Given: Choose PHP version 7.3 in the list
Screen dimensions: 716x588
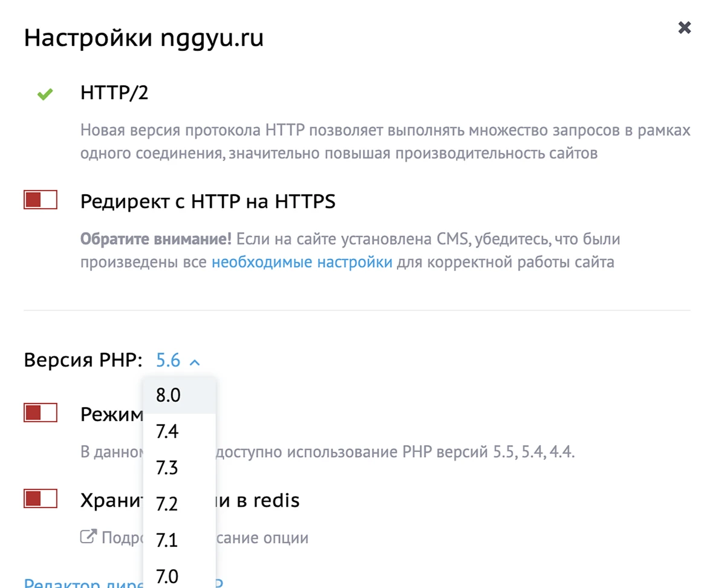Looking at the screenshot, I should tap(167, 467).
